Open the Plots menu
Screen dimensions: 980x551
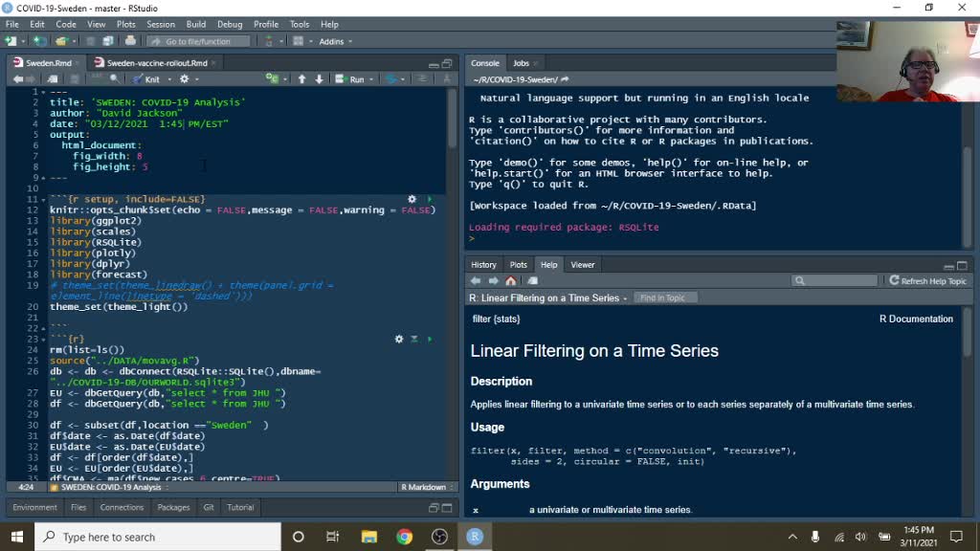pos(125,24)
